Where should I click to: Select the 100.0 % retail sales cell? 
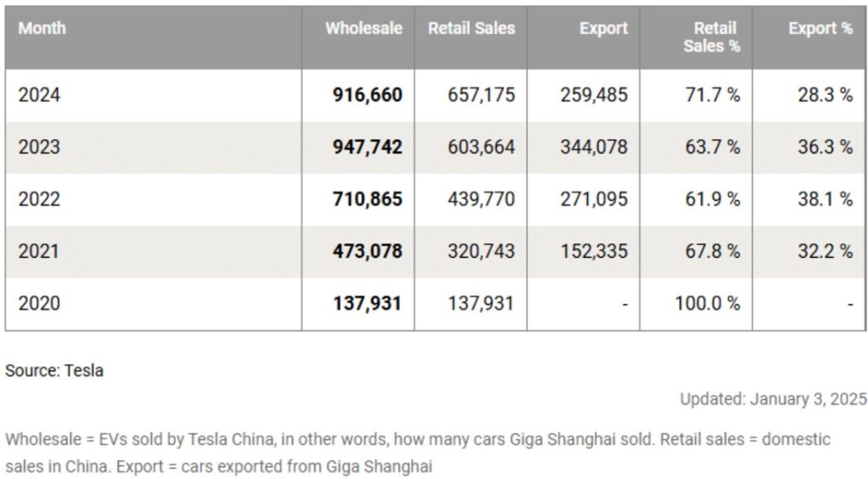click(x=708, y=303)
